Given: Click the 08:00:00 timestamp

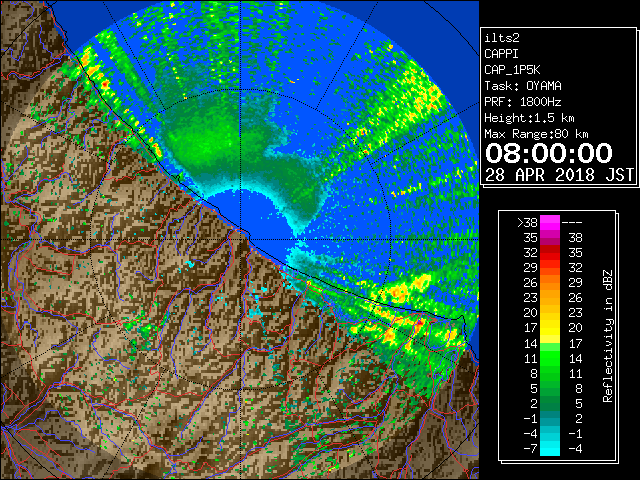Looking at the screenshot, I should 549,153.
